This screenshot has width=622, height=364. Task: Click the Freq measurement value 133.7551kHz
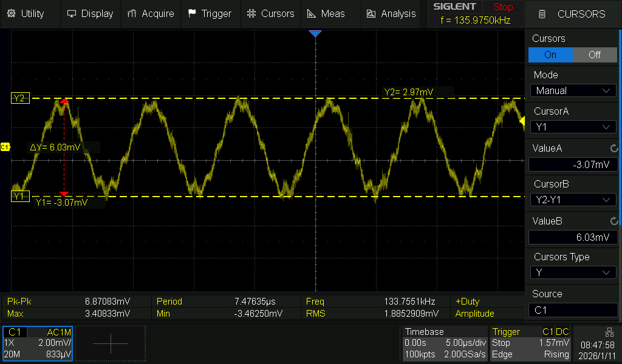[x=409, y=302]
